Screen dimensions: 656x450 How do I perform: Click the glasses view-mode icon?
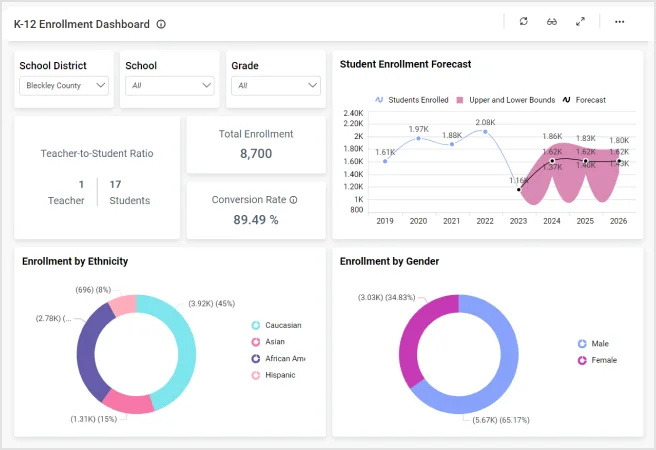[552, 22]
